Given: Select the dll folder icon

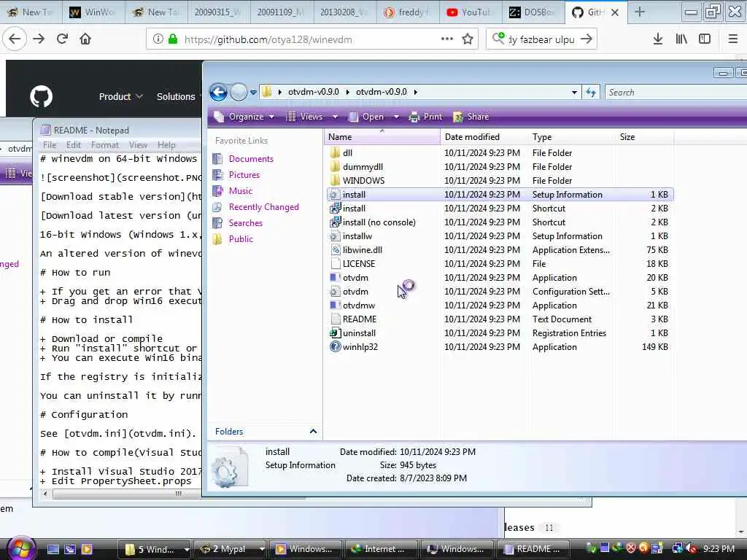Looking at the screenshot, I should (336, 153).
